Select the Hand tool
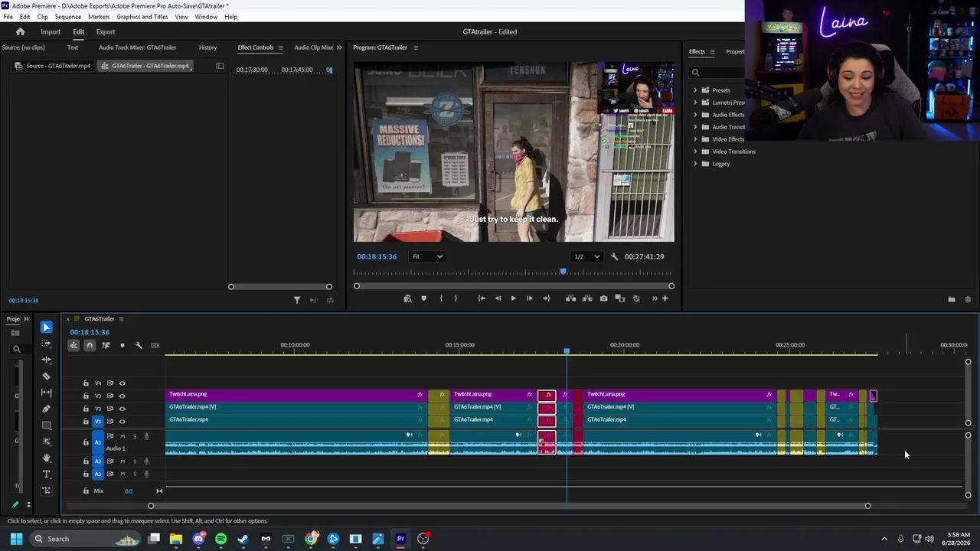Image resolution: width=980 pixels, height=551 pixels. (46, 458)
